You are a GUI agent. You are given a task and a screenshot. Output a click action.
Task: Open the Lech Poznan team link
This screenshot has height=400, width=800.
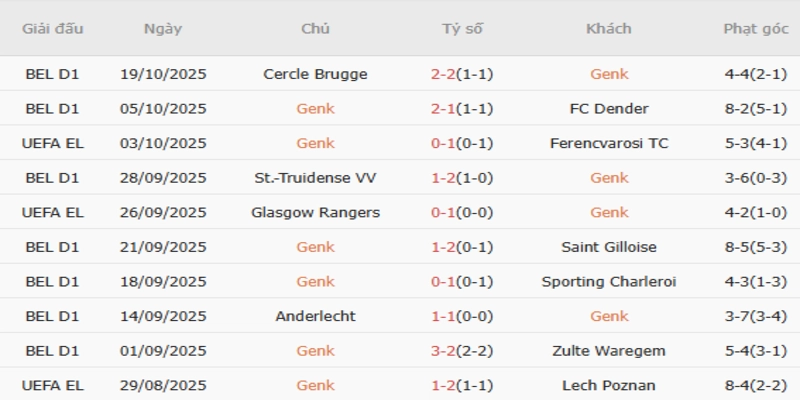point(609,385)
